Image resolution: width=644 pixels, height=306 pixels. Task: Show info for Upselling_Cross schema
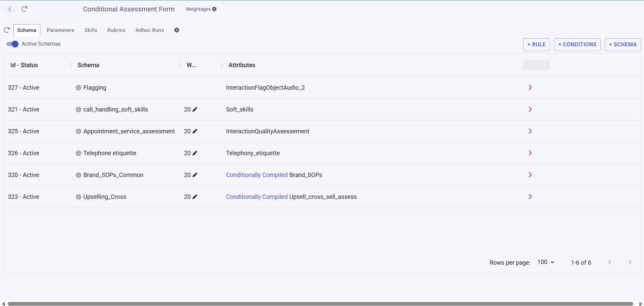coord(79,197)
